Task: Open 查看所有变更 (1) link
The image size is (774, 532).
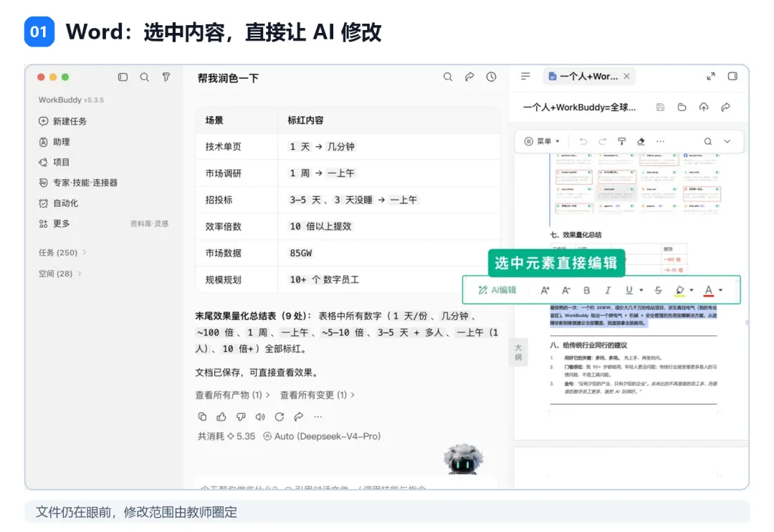Action: (317, 395)
